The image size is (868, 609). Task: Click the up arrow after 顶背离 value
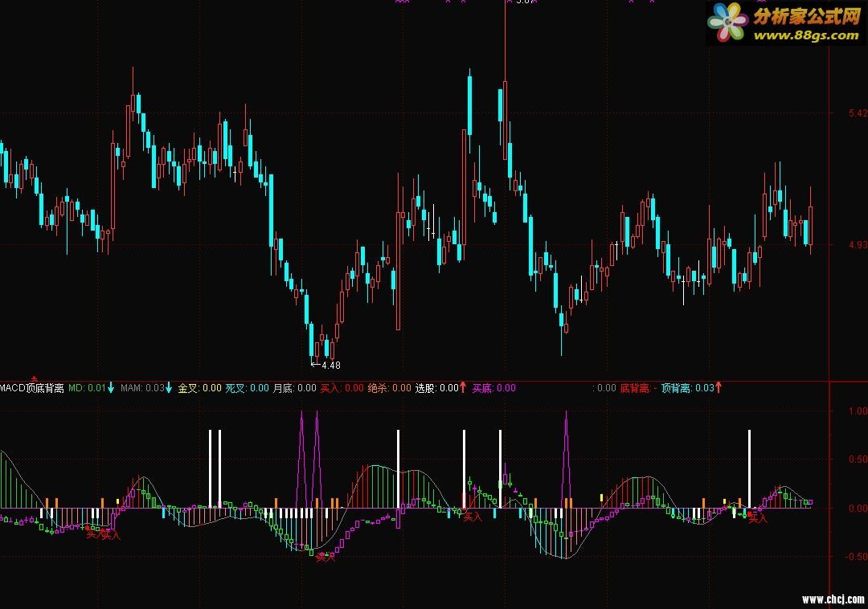click(719, 388)
